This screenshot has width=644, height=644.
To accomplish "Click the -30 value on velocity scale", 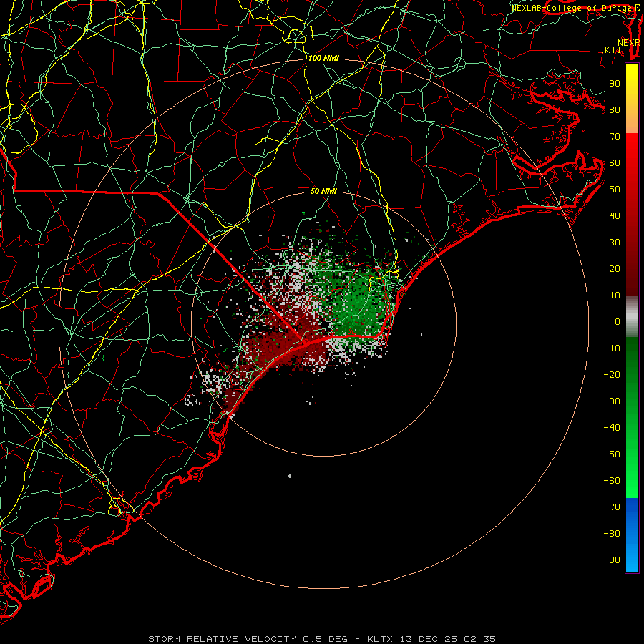I will click(x=612, y=401).
